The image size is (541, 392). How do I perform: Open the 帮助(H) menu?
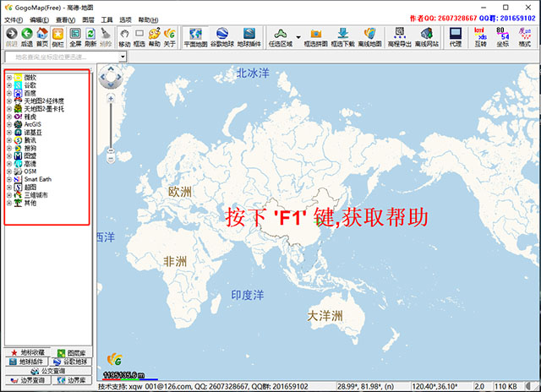(x=149, y=20)
